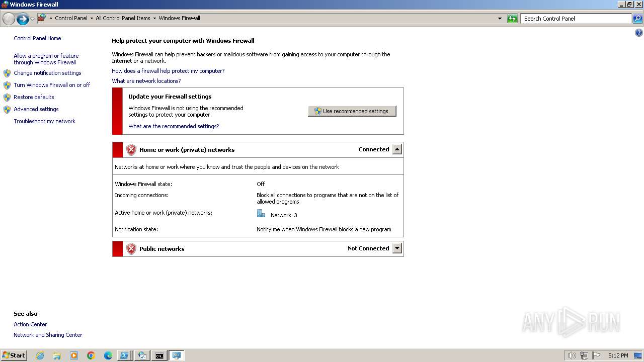Click 'Connected' status text in Home networks header
The height and width of the screenshot is (362, 644).
point(374,149)
